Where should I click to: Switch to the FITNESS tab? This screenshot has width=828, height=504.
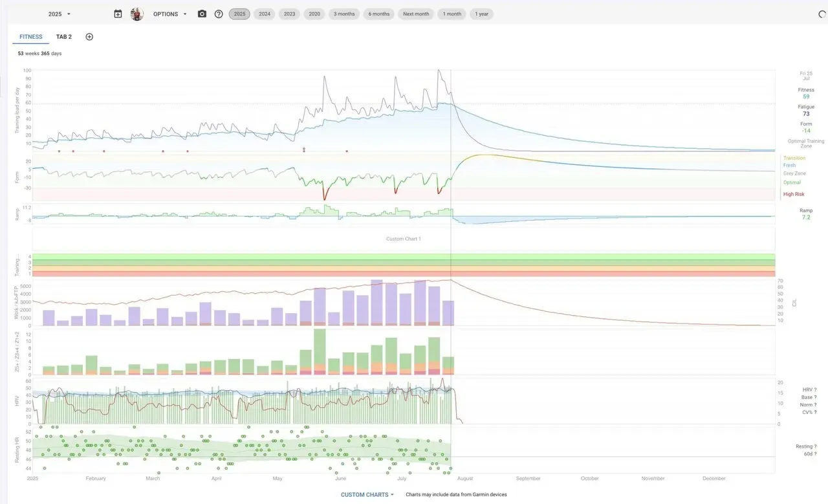pyautogui.click(x=30, y=37)
